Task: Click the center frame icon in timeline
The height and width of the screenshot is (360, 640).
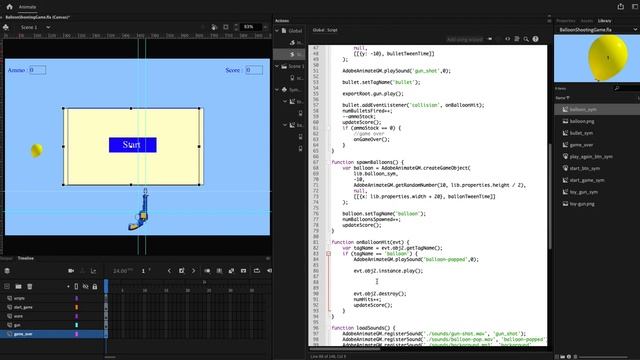Action: click(x=244, y=271)
